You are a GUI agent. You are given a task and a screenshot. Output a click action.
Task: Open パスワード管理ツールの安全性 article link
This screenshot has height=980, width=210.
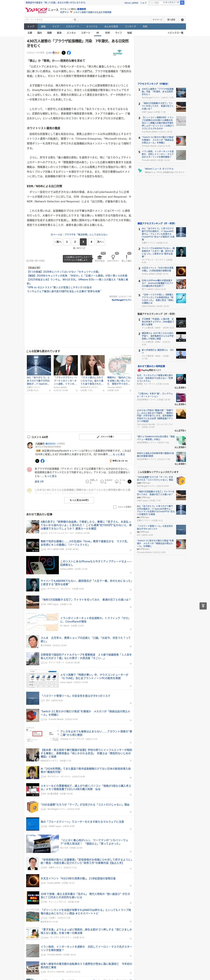pyautogui.click(x=75, y=696)
